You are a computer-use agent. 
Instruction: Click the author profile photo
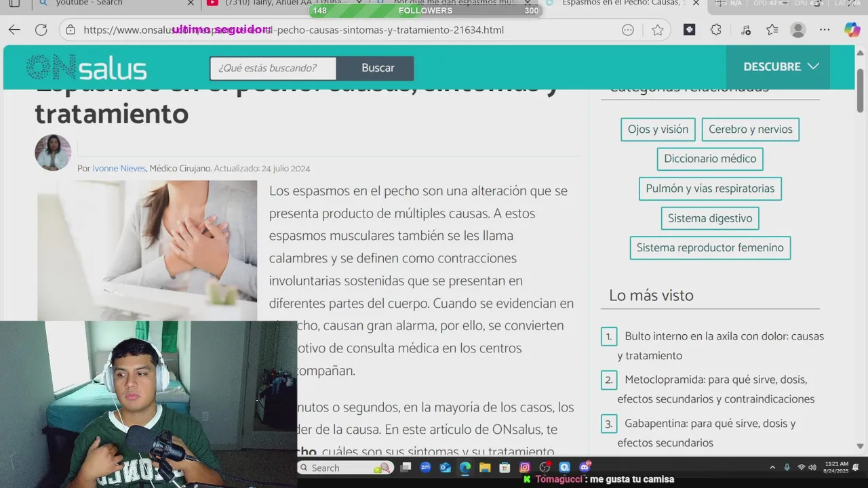click(x=53, y=152)
